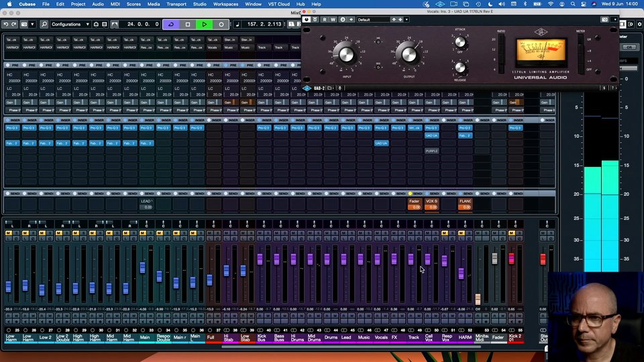Open mixer setup gear icon

tap(639, 24)
